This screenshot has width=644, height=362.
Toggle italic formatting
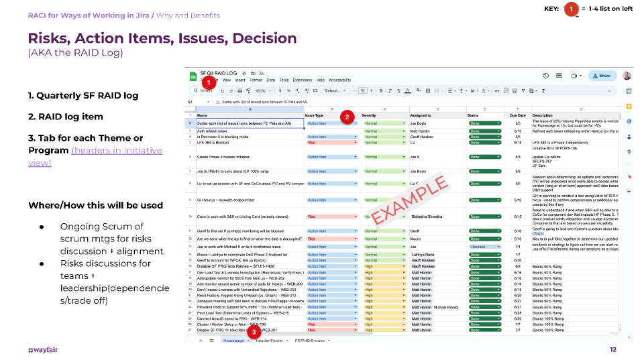[x=390, y=90]
